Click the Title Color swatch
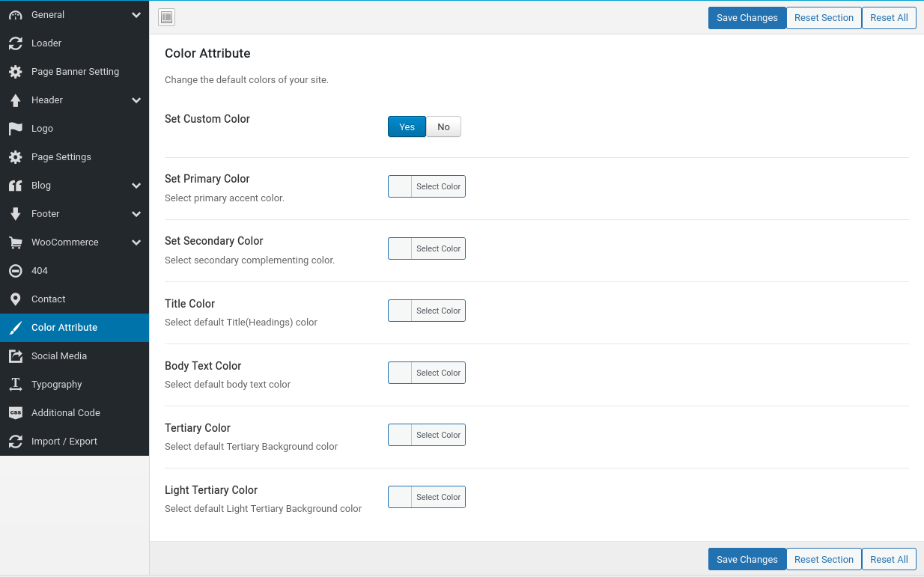Screen dimensions: 924x577 (400, 311)
